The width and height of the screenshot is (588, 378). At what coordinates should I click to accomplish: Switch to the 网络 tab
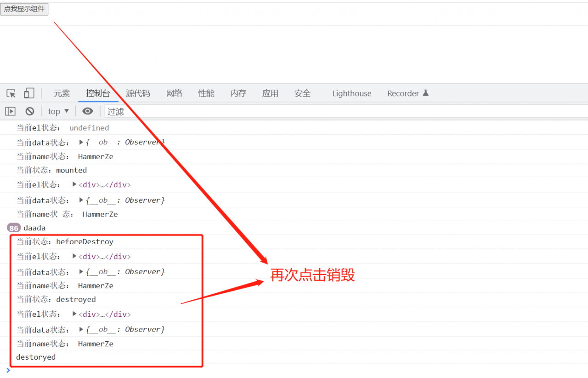point(174,93)
